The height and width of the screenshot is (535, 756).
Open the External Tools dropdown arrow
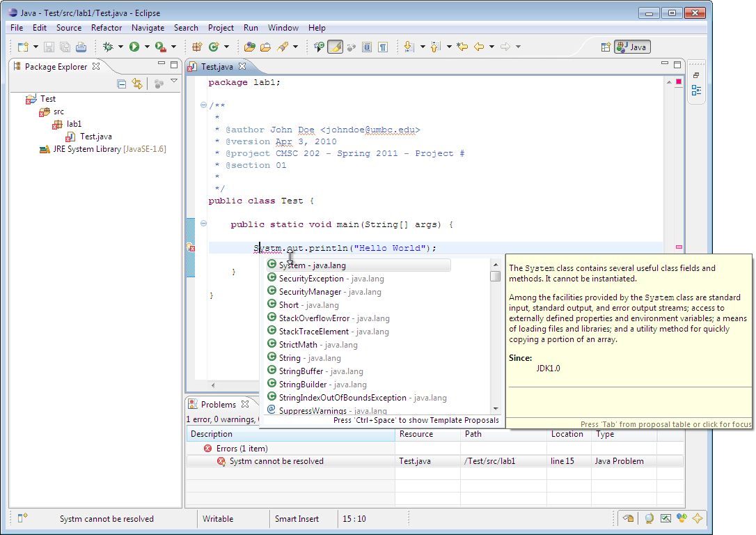[x=173, y=47]
